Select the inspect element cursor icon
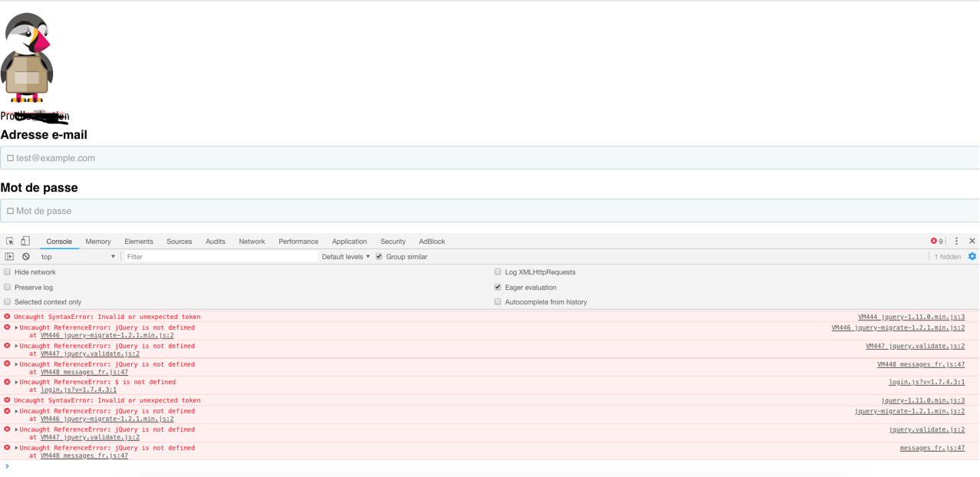The image size is (980, 477). point(10,242)
